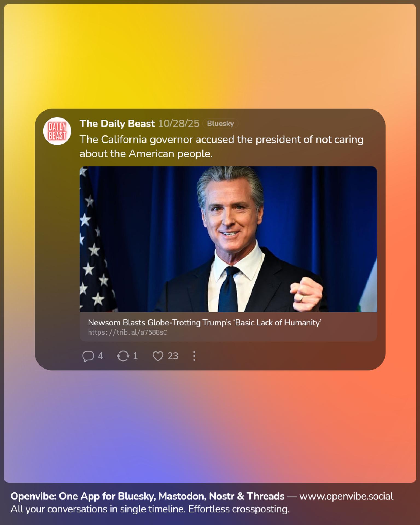Click the 'Effortless crossposting' footer tagline
Screen dimensions: 420x525
click(239, 509)
